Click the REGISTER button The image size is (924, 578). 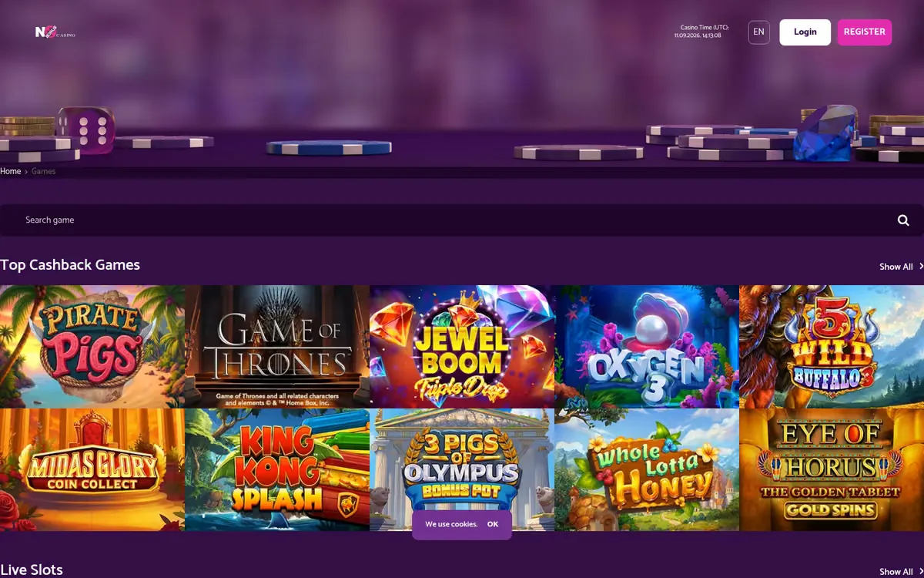tap(864, 32)
